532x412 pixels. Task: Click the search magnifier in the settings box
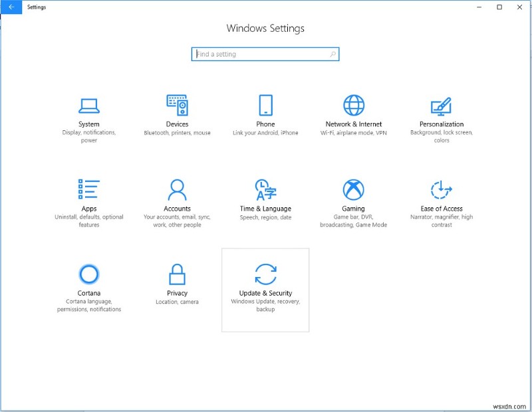click(333, 54)
